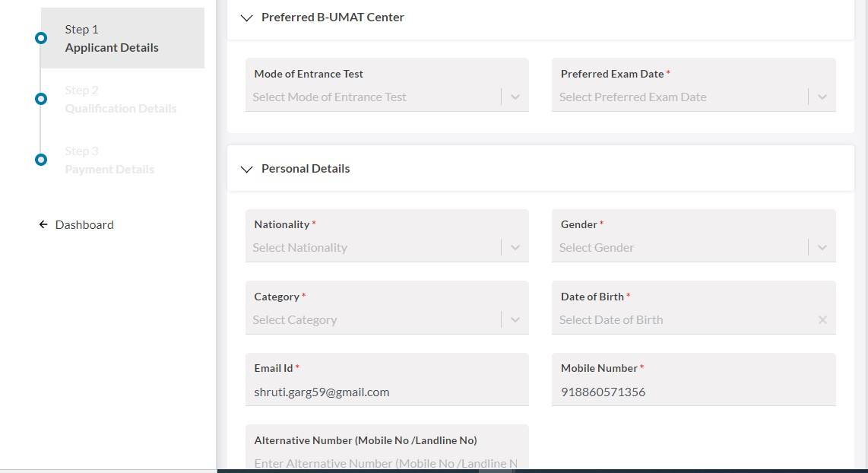Open the Preferred Exam Date dropdown

pos(682,97)
